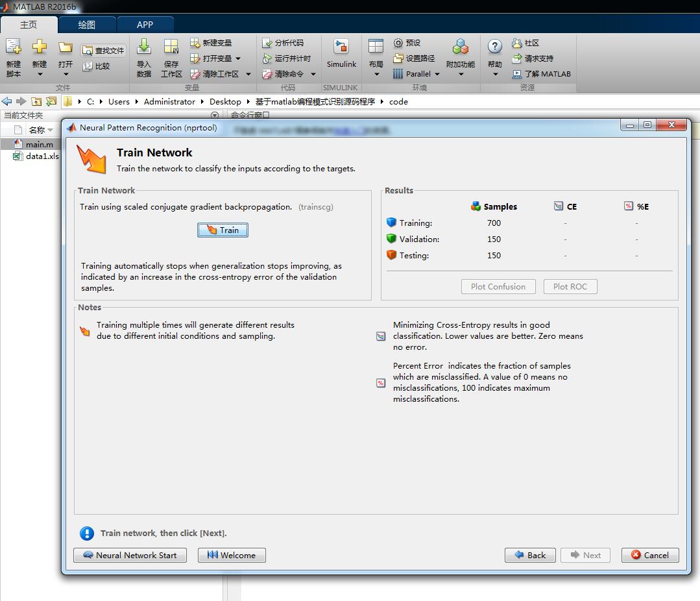Click Request Support (请求支持)

(533, 58)
